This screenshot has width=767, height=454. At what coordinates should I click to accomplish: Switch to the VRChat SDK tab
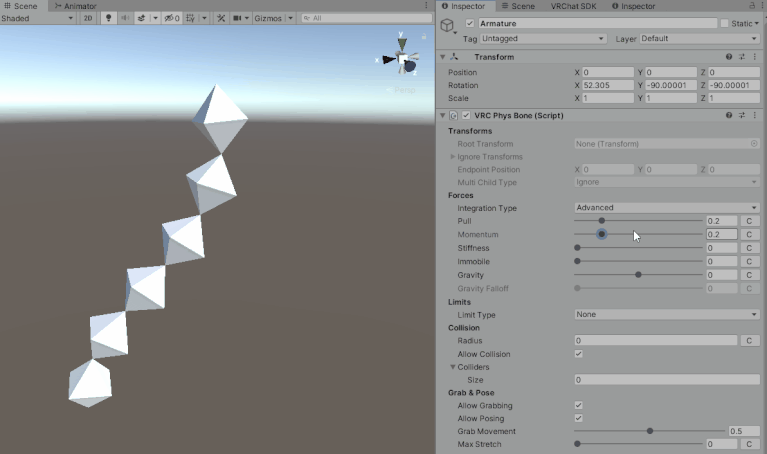point(573,6)
